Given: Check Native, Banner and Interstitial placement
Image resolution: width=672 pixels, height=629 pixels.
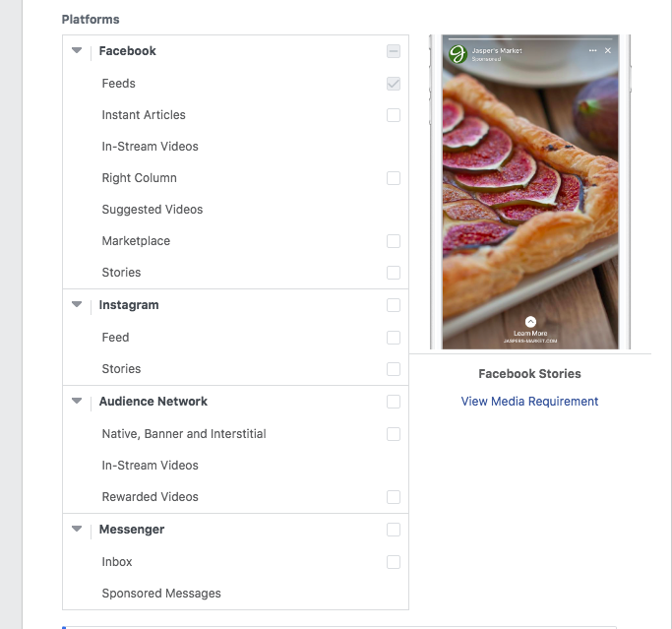Looking at the screenshot, I should tap(394, 434).
